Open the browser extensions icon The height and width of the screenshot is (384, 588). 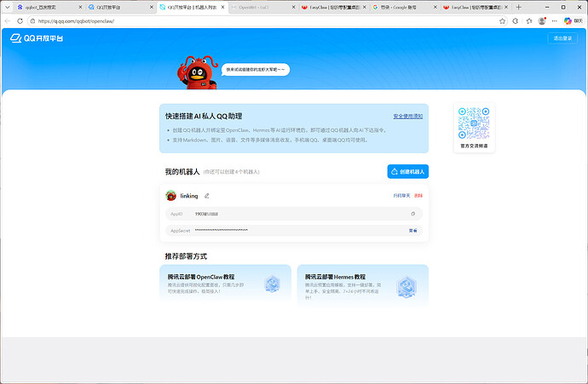[x=516, y=21]
